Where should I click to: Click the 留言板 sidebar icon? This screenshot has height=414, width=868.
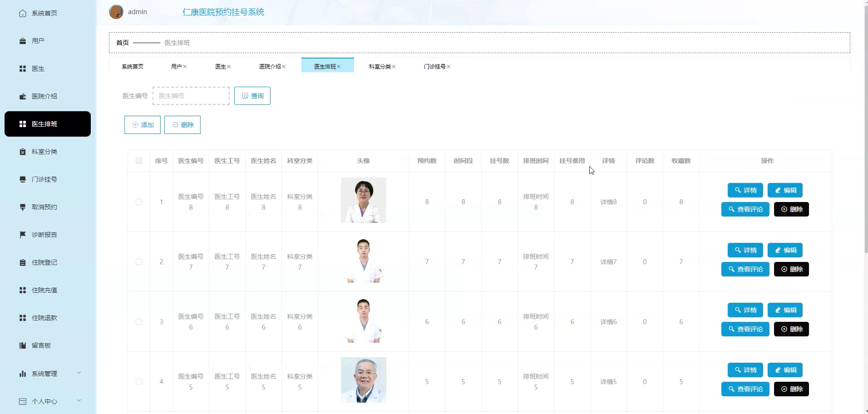pos(22,345)
